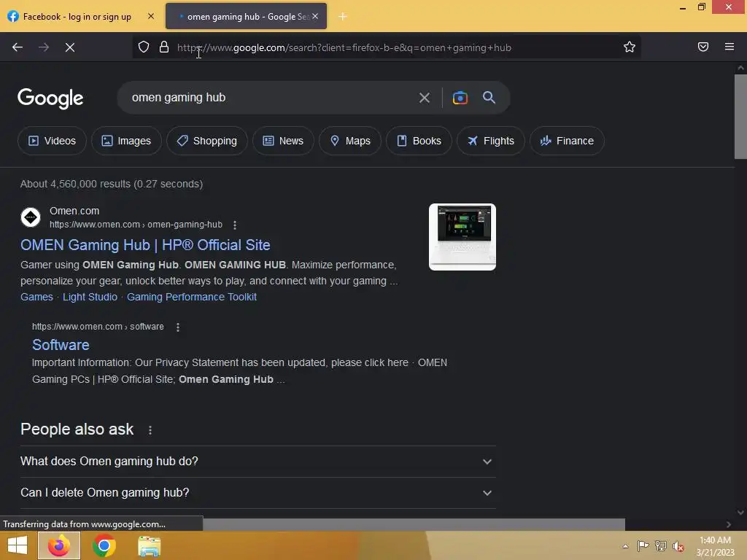The width and height of the screenshot is (747, 560).
Task: Click the Omen.com site favicon
Action: coord(31,217)
